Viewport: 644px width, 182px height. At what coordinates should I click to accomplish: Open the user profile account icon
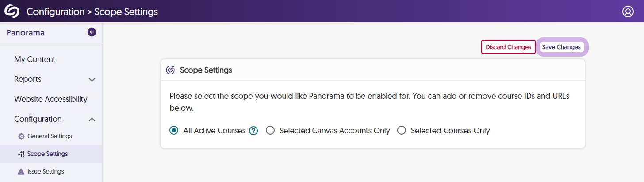click(x=628, y=12)
